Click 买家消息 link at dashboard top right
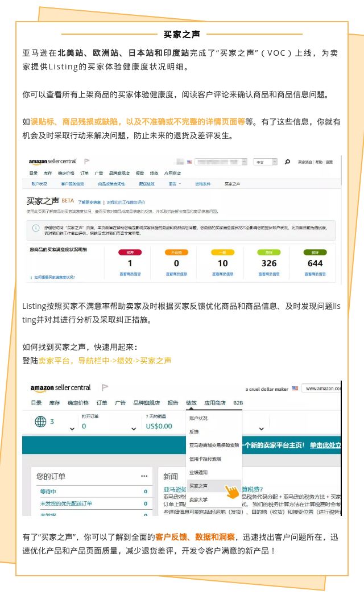This screenshot has width=364, height=611. [305, 162]
